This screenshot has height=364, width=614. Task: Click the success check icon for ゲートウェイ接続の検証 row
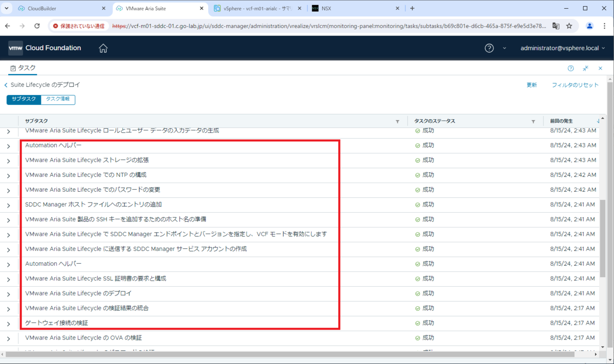(418, 323)
